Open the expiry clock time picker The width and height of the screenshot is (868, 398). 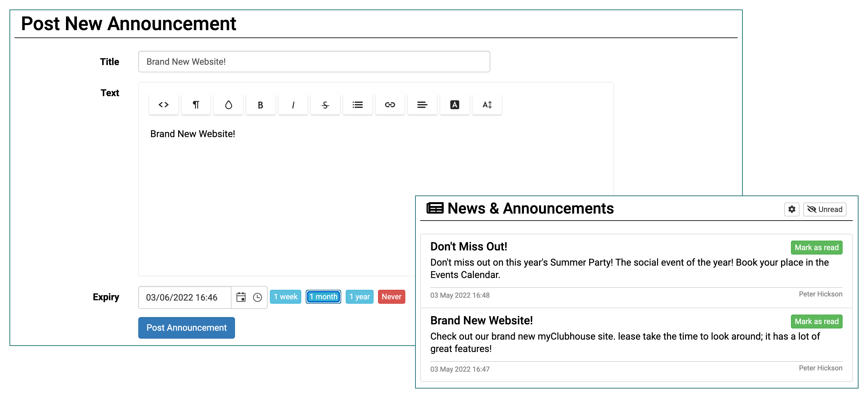(x=258, y=297)
